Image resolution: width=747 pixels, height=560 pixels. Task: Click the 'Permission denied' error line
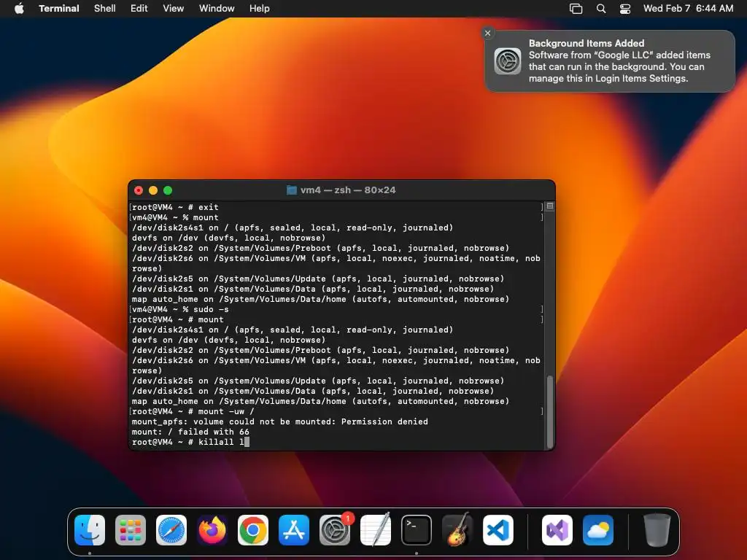point(279,421)
